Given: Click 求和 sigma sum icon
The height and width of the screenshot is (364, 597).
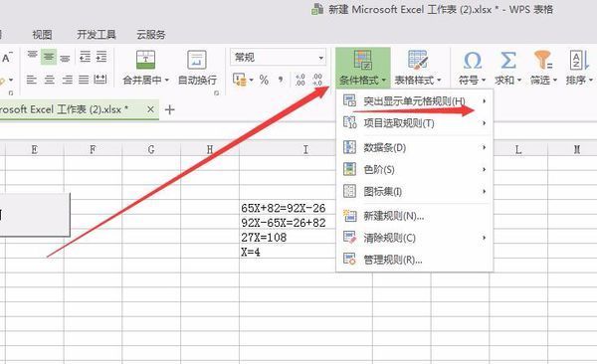Looking at the screenshot, I should (507, 60).
